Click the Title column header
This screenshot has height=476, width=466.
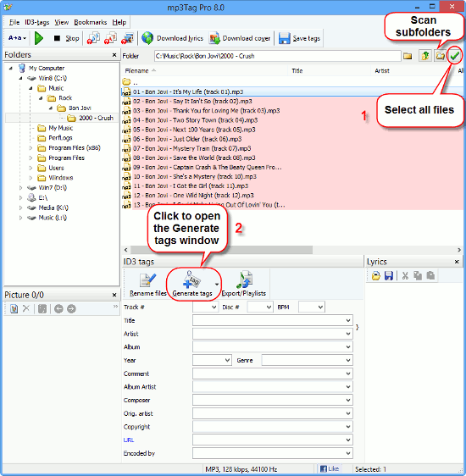coord(297,71)
